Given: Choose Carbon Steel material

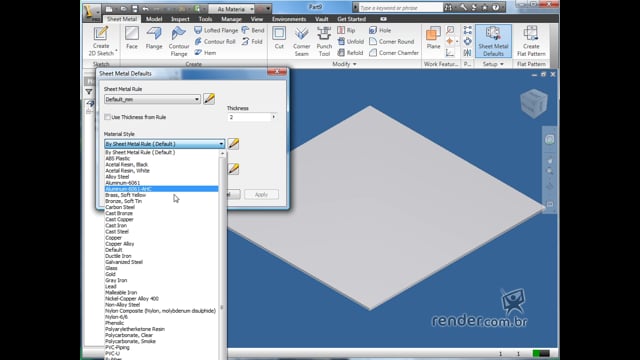Looking at the screenshot, I should point(120,207).
